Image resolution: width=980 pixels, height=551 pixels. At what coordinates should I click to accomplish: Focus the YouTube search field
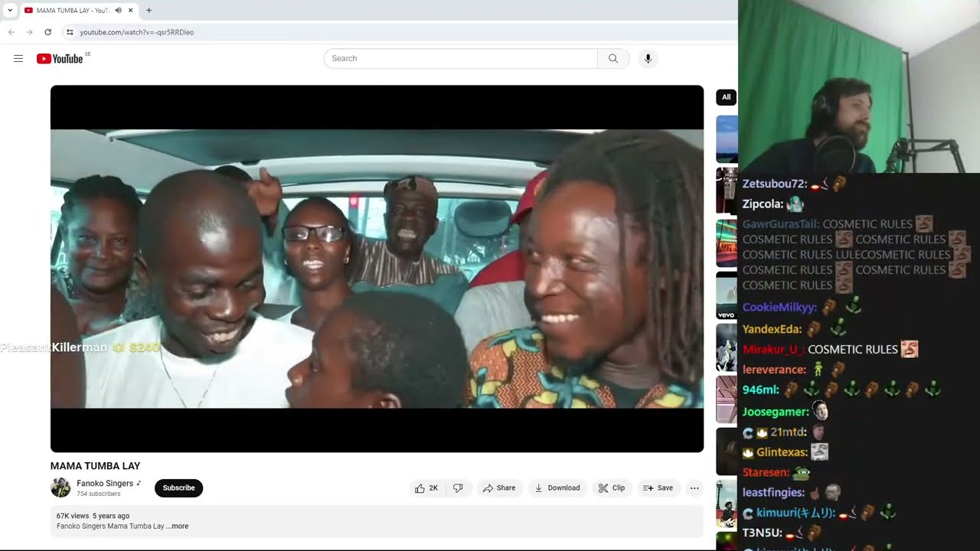point(461,59)
